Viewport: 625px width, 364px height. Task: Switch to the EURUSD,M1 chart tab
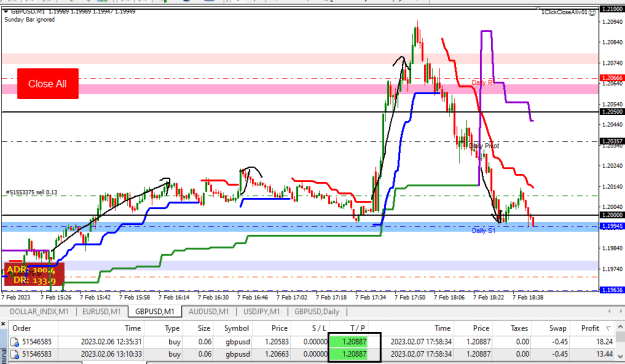(102, 311)
